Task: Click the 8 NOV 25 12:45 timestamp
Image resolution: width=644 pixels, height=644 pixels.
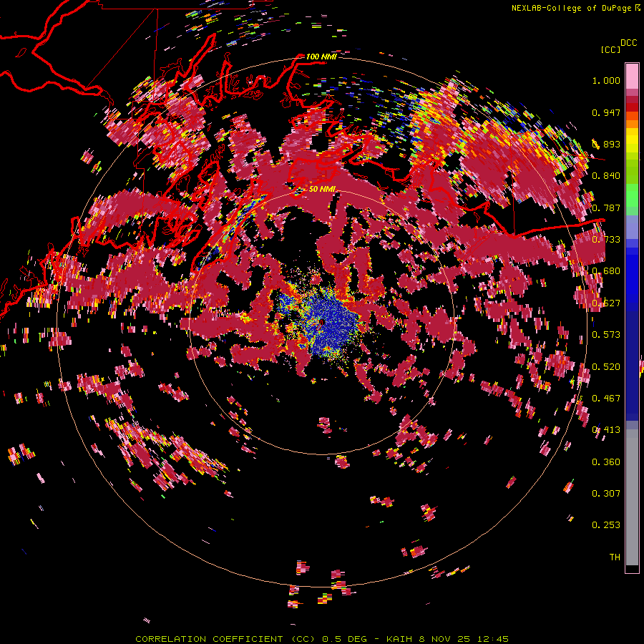Action: pyautogui.click(x=464, y=639)
